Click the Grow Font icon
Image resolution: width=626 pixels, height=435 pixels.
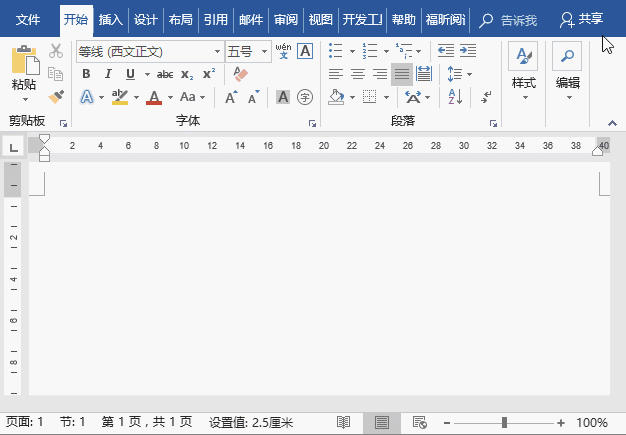(231, 97)
